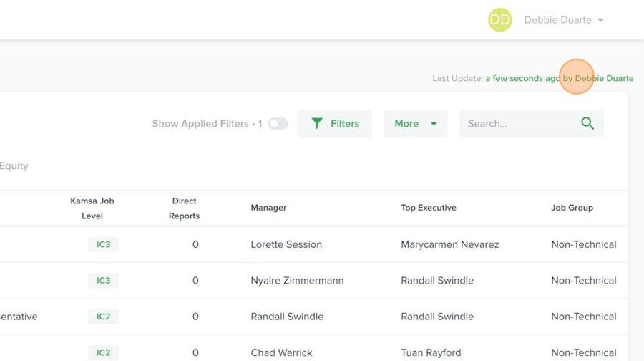Open the Debbie Duarte account dropdown
The image size is (644, 361).
564,20
